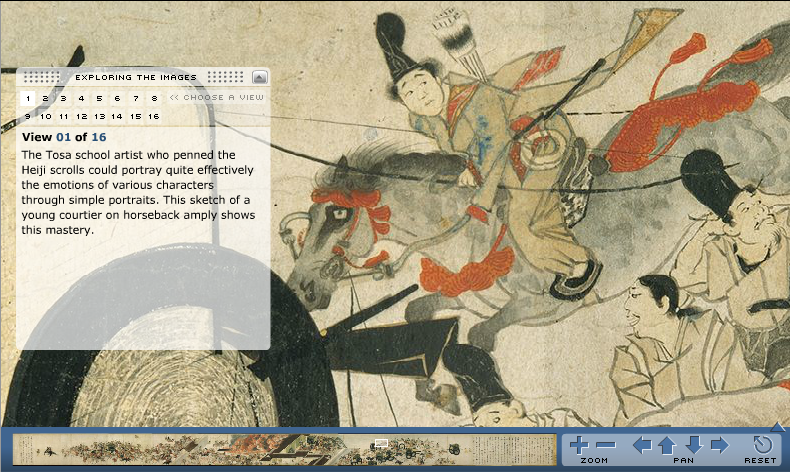Pan right with the right arrow
Image resolution: width=790 pixels, height=472 pixels.
tap(720, 445)
